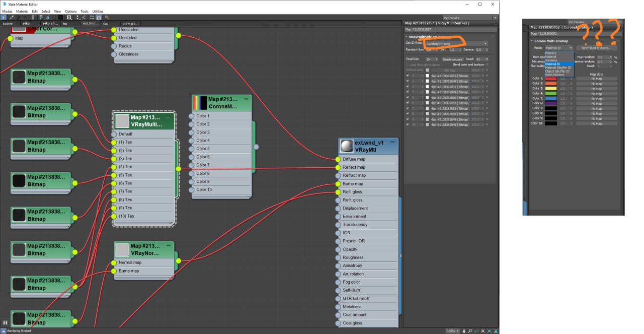Click the pan hand icon in bottom navigation
644x334 pixels.
(464, 331)
